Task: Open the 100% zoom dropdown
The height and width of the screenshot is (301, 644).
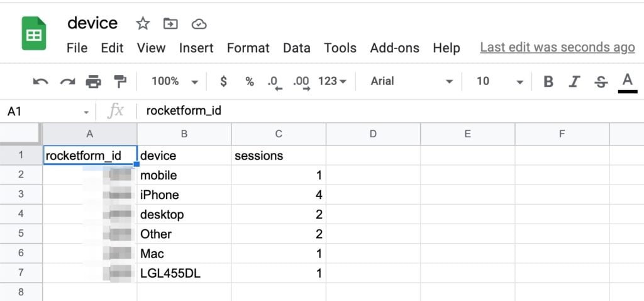Action: pos(174,81)
